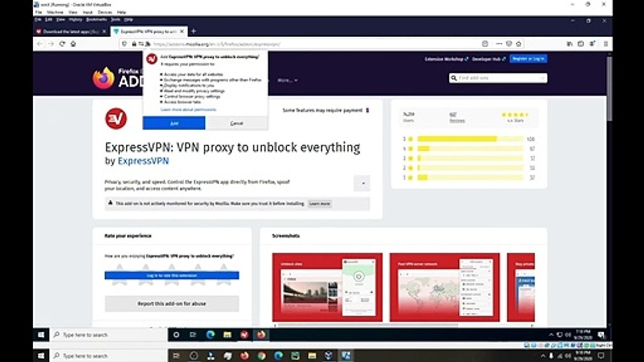This screenshot has height=362, width=644.
Task: Open VirtualBox Input menu
Action: tap(88, 12)
